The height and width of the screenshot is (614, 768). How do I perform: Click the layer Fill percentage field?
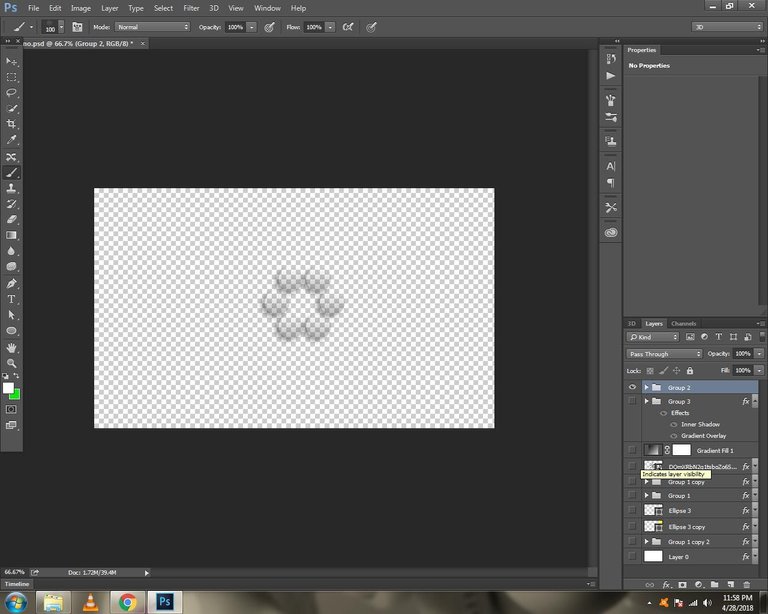tap(743, 370)
